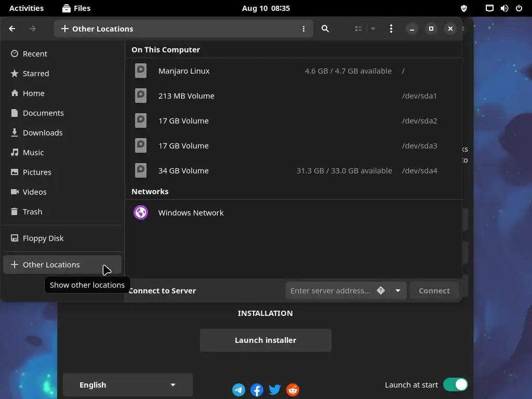Open Downloads in the sidebar
532x399 pixels.
click(62, 132)
